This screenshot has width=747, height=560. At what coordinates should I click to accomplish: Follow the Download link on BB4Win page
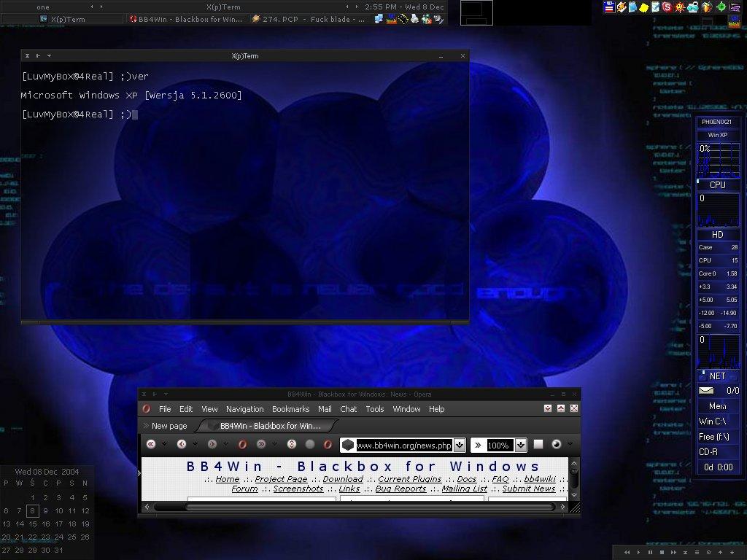pyautogui.click(x=343, y=479)
